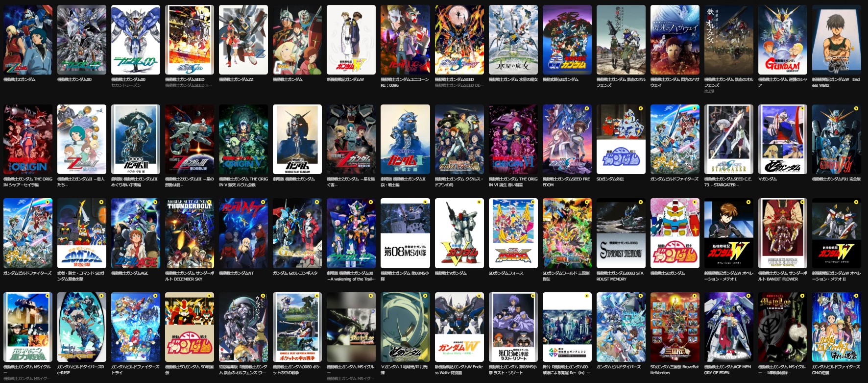Click yellow badge on AGE MEMORY OF EDEN poster
This screenshot has width=868, height=383.
tap(748, 296)
